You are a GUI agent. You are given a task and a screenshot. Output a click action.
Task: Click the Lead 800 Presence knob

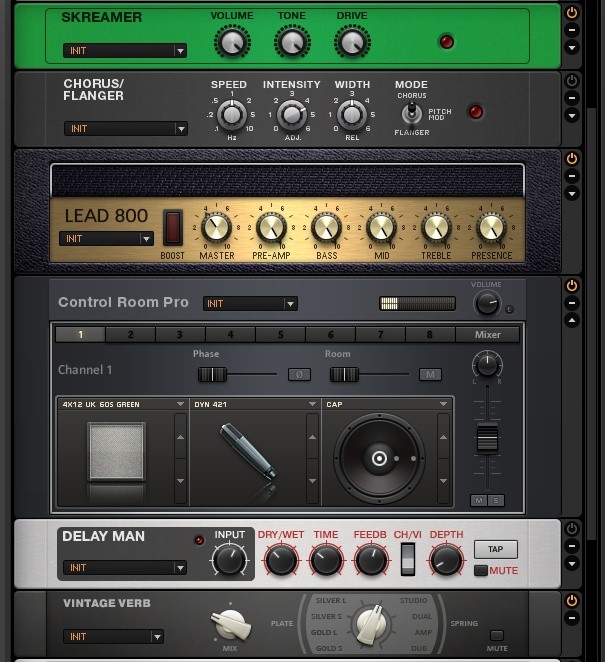[x=491, y=228]
